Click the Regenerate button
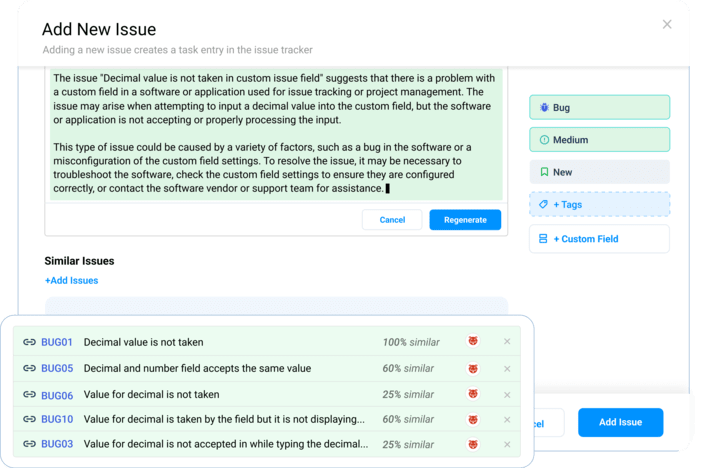 pos(465,220)
